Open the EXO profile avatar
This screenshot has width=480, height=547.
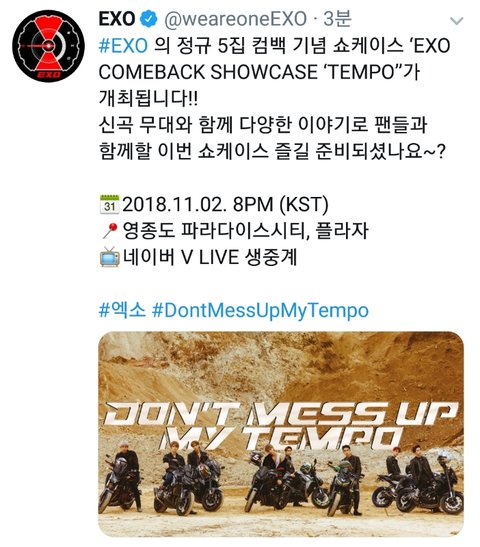point(48,46)
